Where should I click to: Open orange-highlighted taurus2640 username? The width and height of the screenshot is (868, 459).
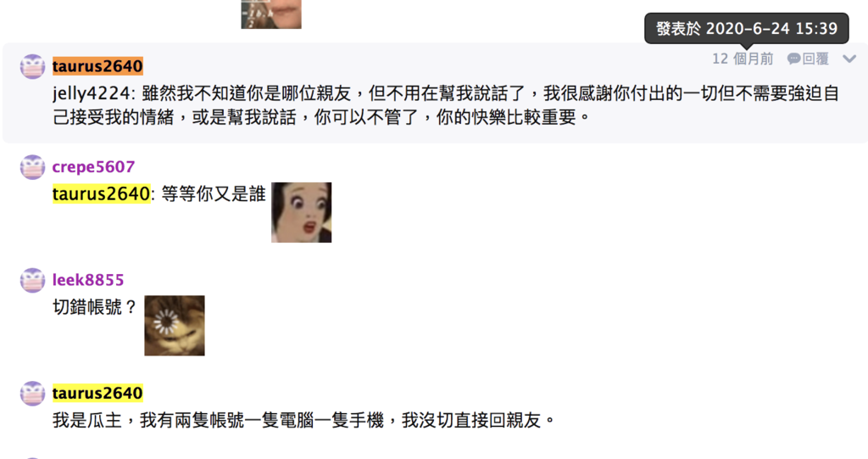click(97, 66)
